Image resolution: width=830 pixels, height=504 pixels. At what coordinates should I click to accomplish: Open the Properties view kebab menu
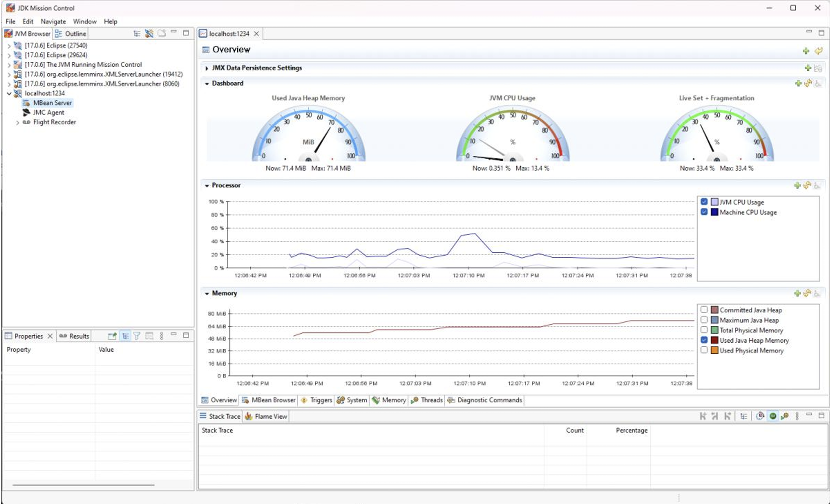pos(162,336)
